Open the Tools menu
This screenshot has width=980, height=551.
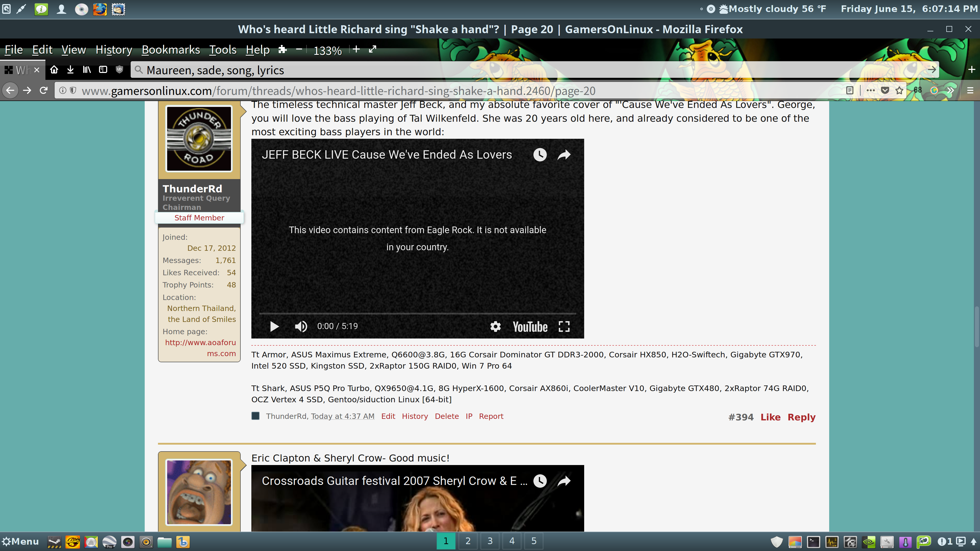[223, 50]
